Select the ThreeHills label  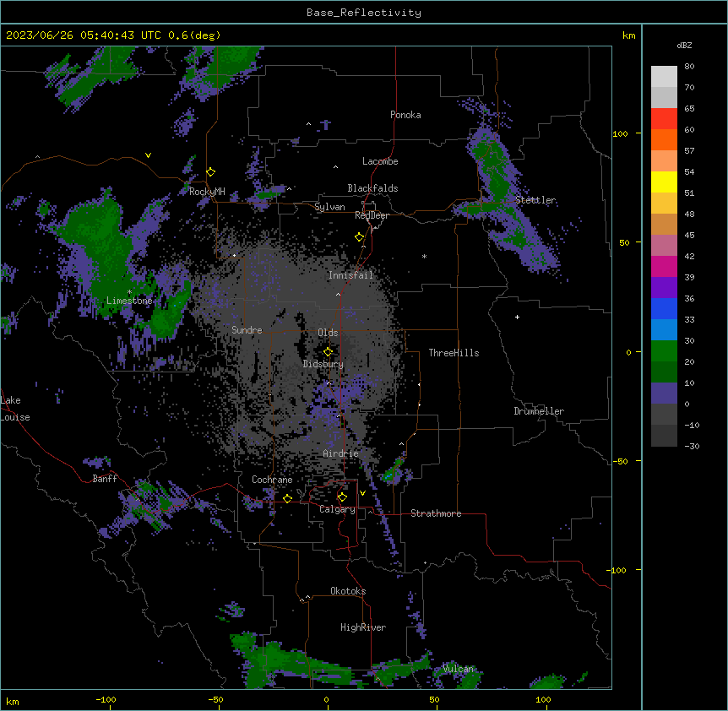coord(454,353)
